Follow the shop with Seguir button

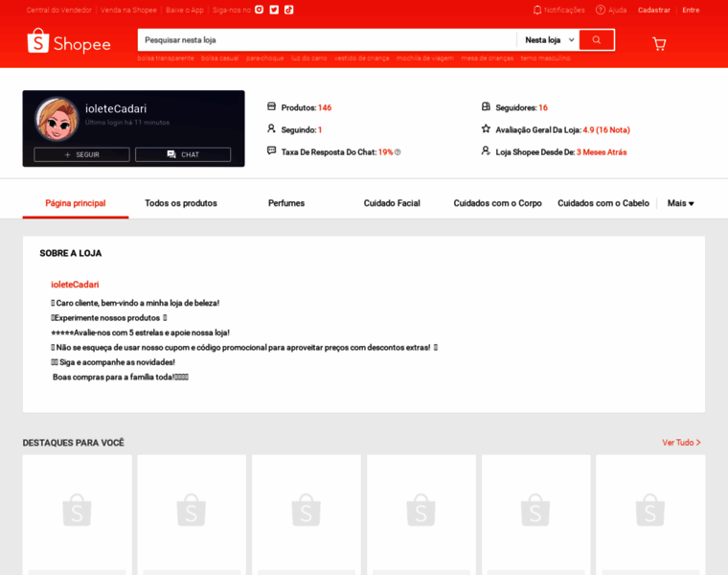click(x=81, y=154)
